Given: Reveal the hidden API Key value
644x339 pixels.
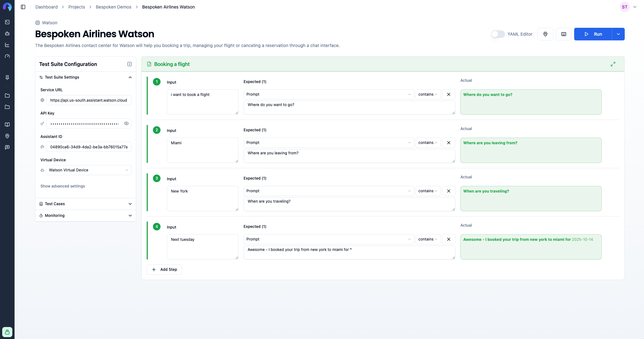Looking at the screenshot, I should pyautogui.click(x=126, y=123).
